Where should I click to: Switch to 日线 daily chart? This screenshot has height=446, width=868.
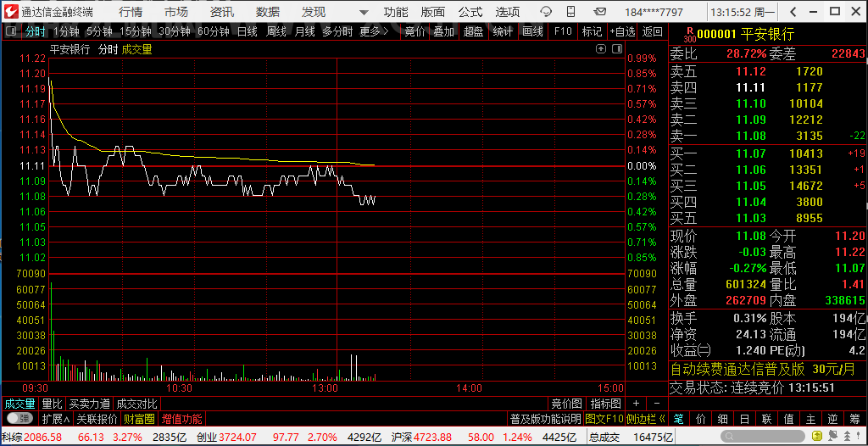click(x=247, y=31)
